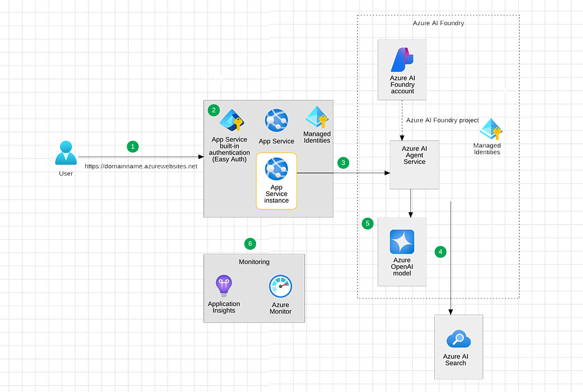Select the Azure AI Foundry account icon
This screenshot has height=392, width=583.
[x=402, y=60]
